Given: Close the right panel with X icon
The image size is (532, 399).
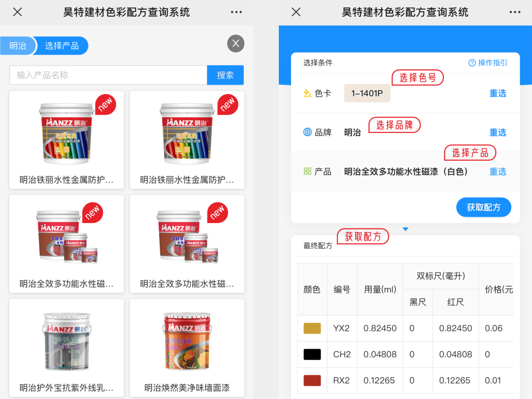Looking at the screenshot, I should coord(296,12).
